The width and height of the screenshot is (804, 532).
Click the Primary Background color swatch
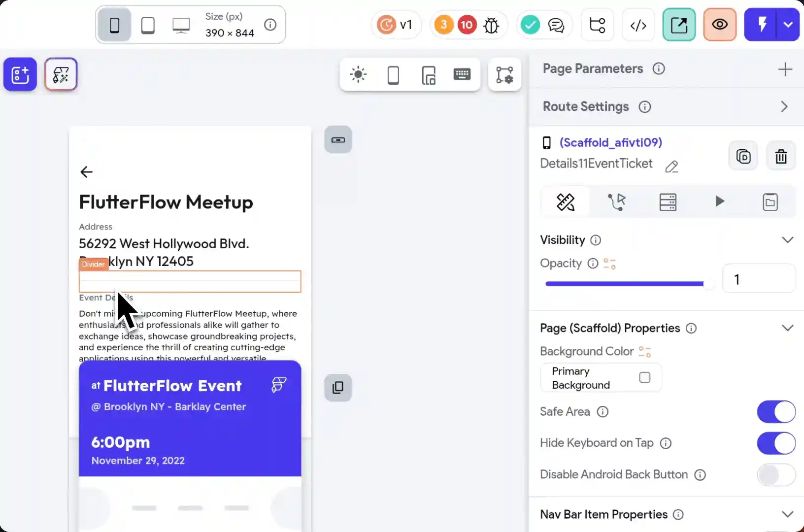pyautogui.click(x=644, y=378)
